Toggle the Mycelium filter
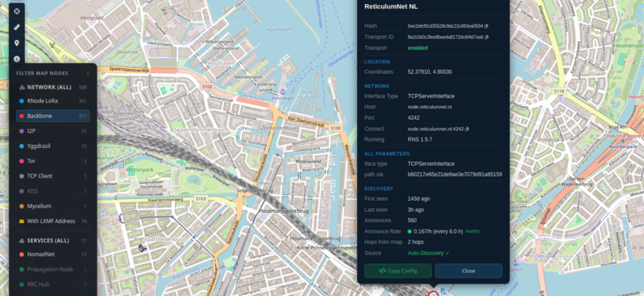 pyautogui.click(x=53, y=206)
